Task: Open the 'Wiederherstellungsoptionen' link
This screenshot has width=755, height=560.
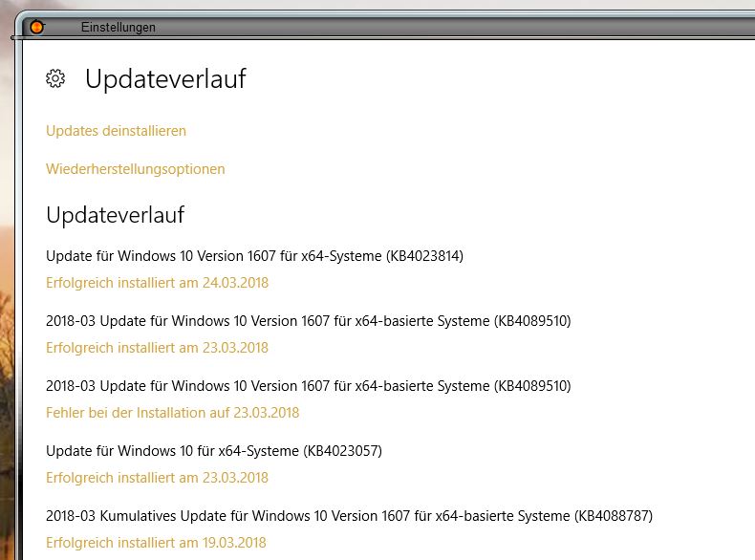Action: coord(136,169)
